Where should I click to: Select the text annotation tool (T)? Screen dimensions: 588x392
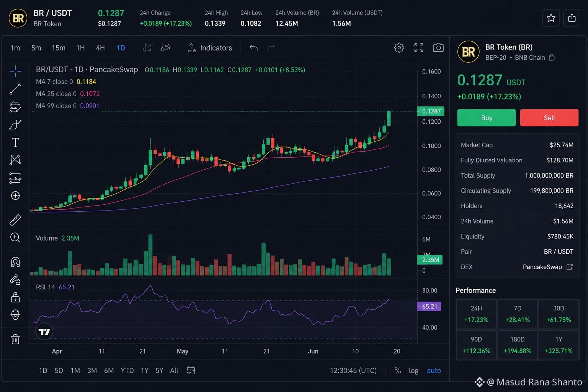(x=15, y=142)
